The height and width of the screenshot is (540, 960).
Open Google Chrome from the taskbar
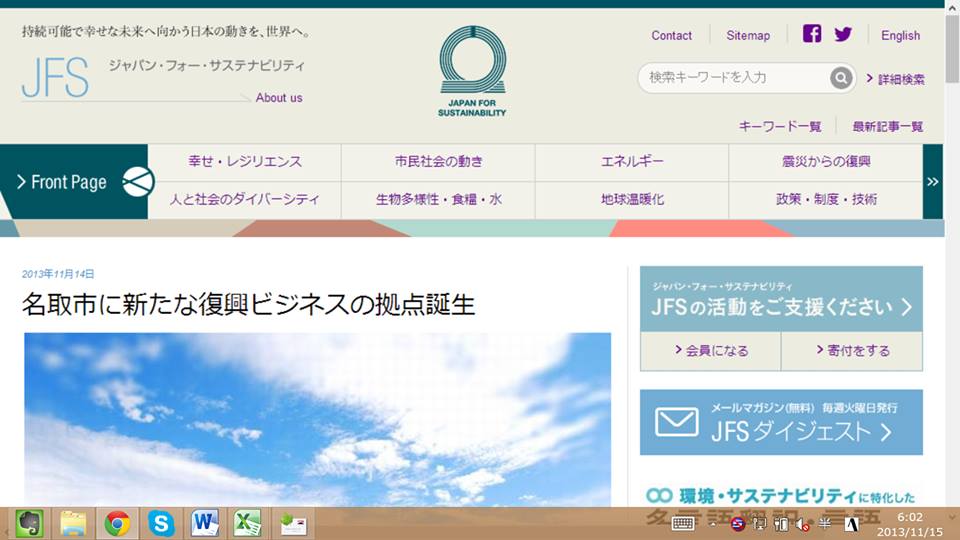click(117, 524)
